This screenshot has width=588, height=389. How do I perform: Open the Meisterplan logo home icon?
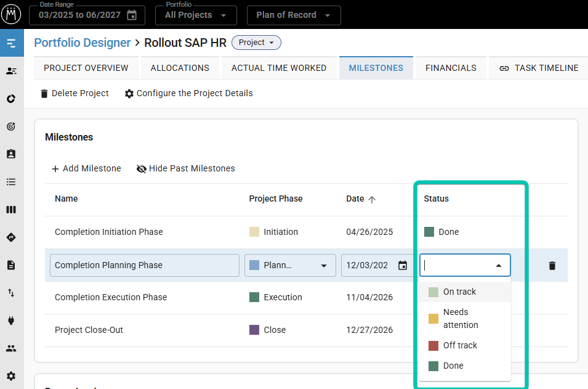11,15
